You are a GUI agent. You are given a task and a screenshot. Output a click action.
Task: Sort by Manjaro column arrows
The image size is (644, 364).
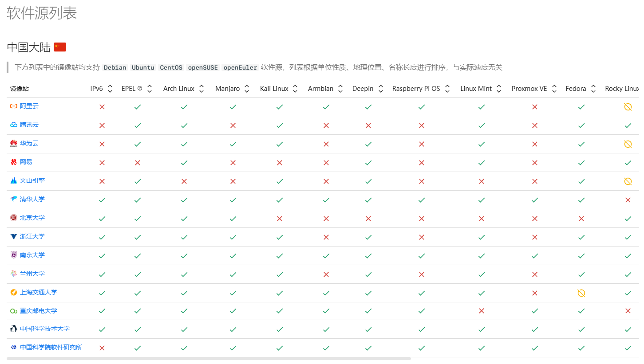247,89
